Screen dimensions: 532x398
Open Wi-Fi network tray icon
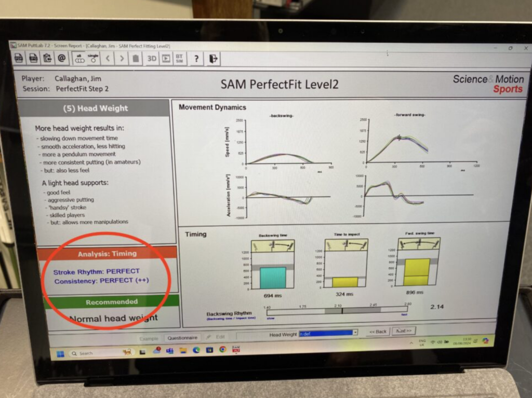pos(433,342)
